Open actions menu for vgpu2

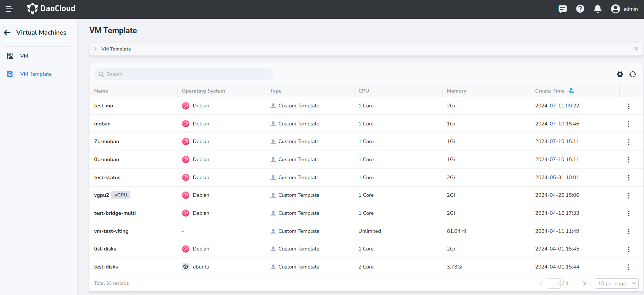(628, 196)
